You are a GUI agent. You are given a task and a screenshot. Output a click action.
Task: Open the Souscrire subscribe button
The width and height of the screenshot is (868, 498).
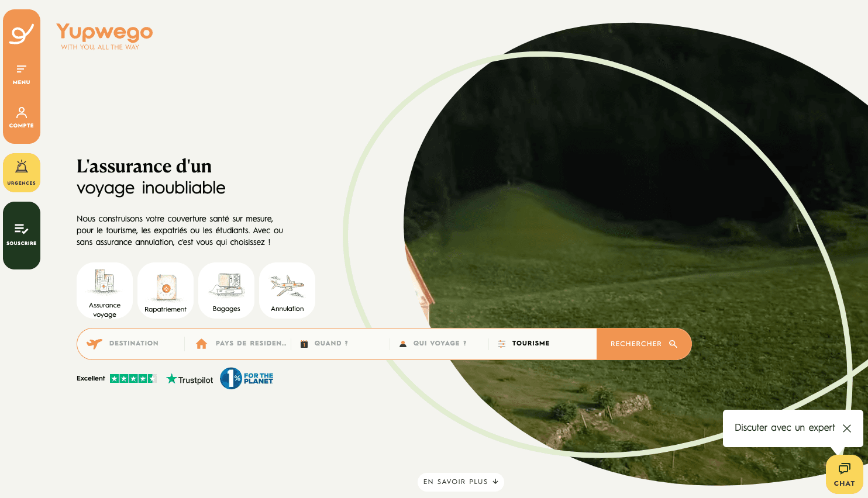pos(22,235)
